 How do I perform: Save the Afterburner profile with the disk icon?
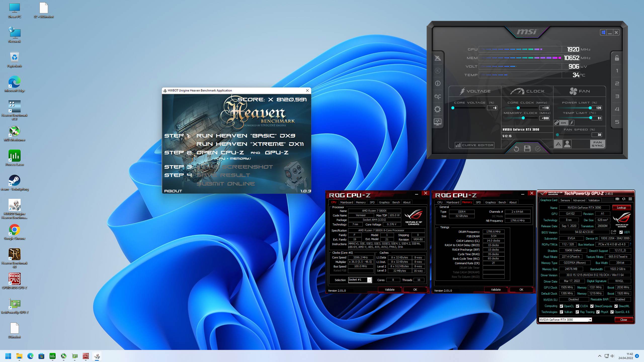[527, 149]
